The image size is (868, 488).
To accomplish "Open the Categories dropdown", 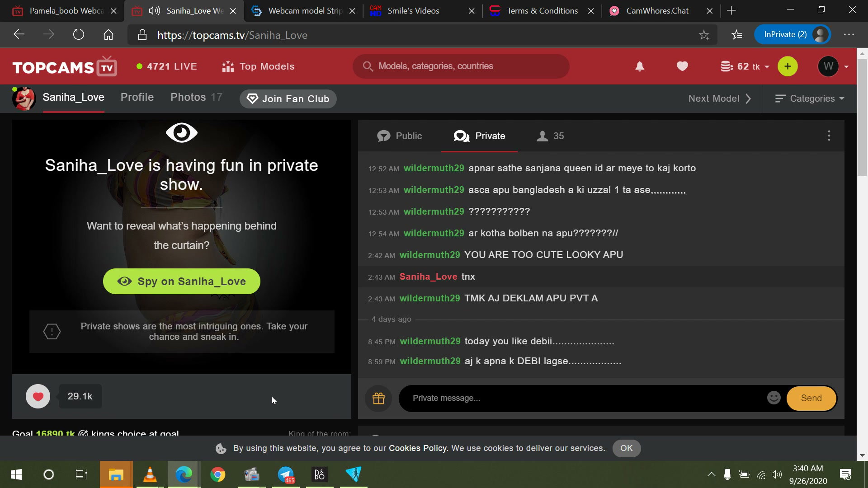I will pos(809,99).
